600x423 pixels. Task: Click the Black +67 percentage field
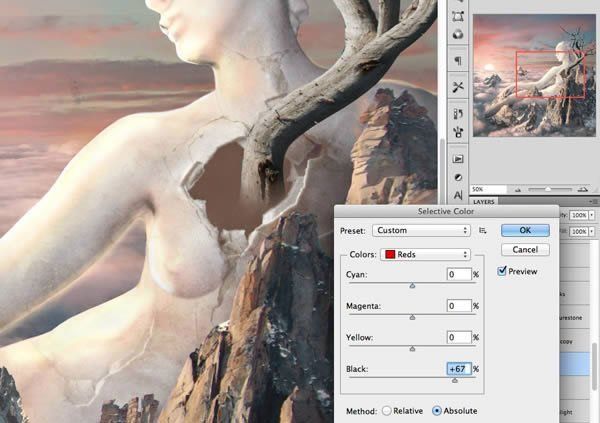[x=459, y=369]
